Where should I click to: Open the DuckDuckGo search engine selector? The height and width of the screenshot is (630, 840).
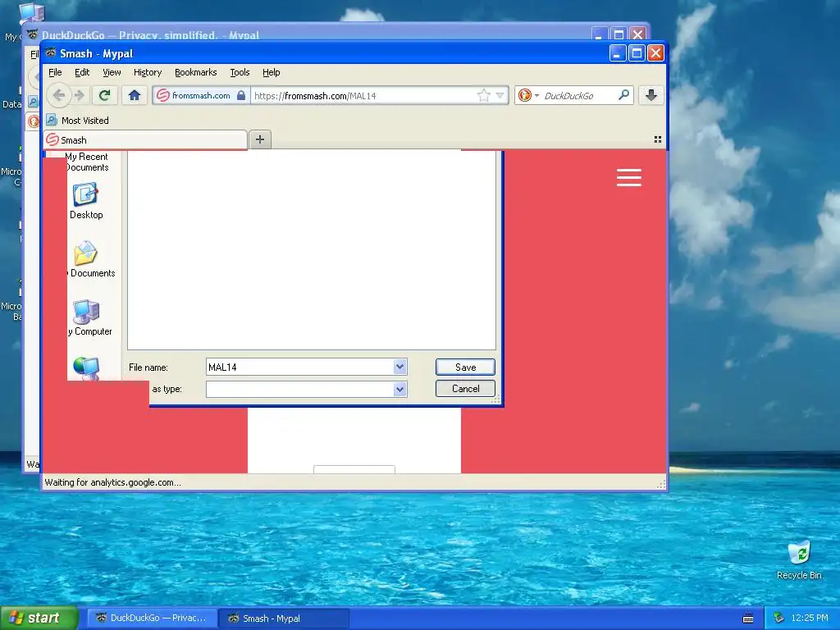(528, 95)
